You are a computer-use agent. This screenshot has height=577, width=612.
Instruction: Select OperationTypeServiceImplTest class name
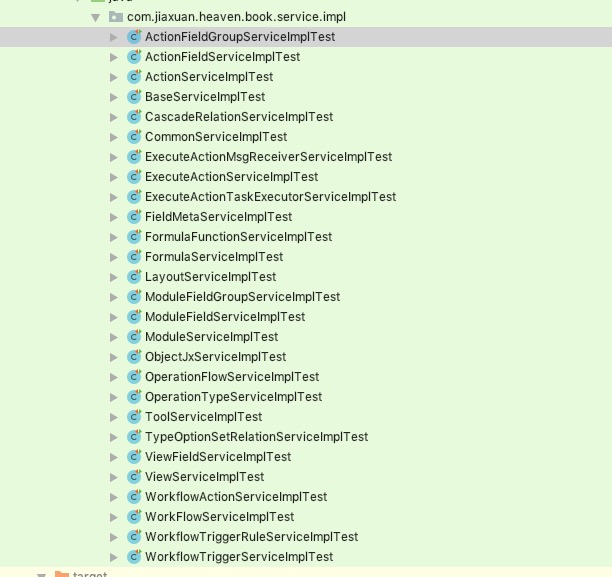[234, 397]
